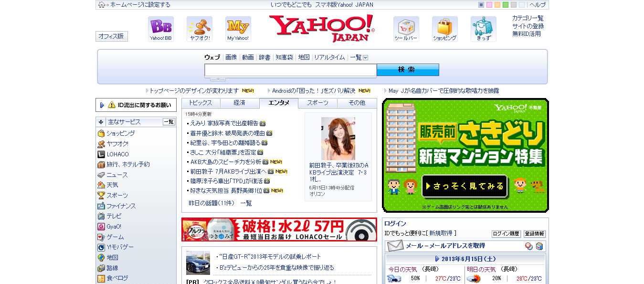Click the web search input field
Screen dimensions: 644x284
pyautogui.click(x=291, y=70)
